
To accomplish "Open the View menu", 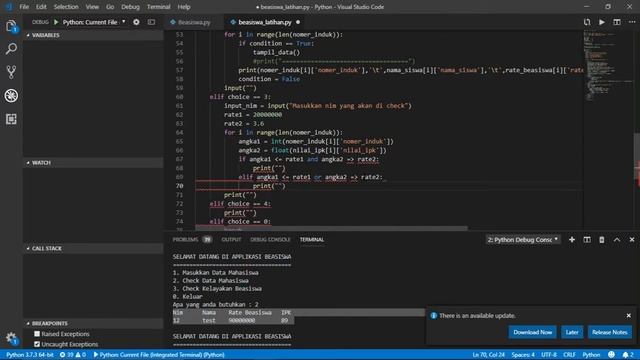I will pyautogui.click(x=92, y=7).
